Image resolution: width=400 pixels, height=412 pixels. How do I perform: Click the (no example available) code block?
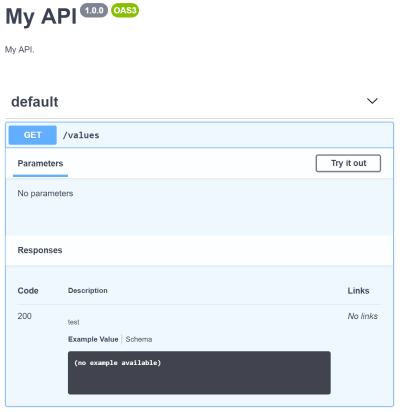(x=199, y=373)
